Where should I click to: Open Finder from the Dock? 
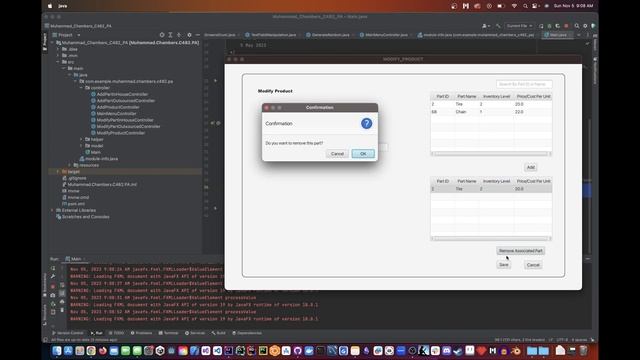point(57,351)
